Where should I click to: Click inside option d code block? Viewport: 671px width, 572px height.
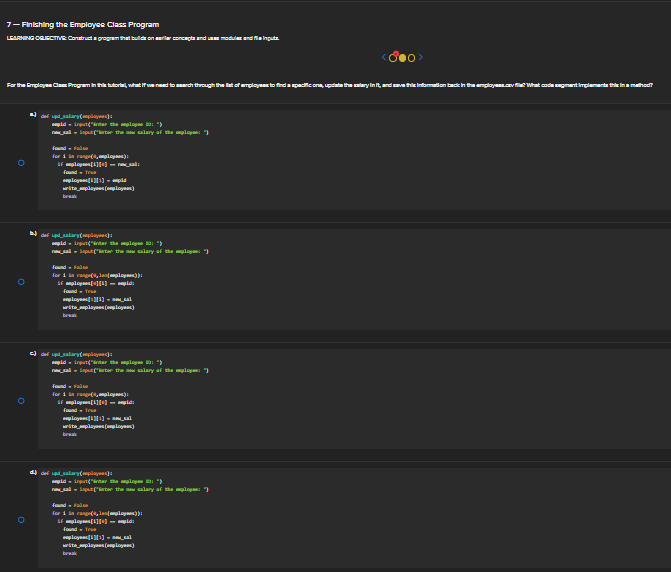click(354, 518)
